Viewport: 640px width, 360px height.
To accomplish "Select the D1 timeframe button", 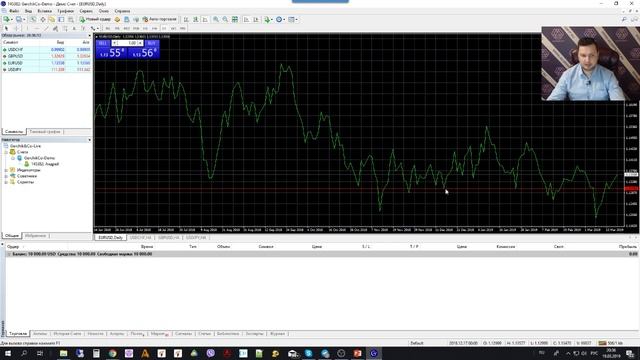I will coord(164,28).
